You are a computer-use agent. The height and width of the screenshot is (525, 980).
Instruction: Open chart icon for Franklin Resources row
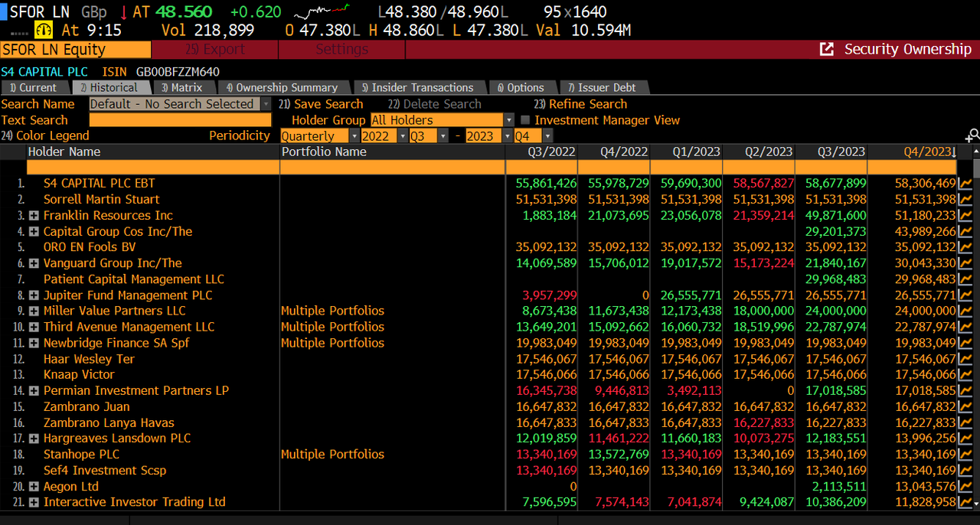pos(965,216)
